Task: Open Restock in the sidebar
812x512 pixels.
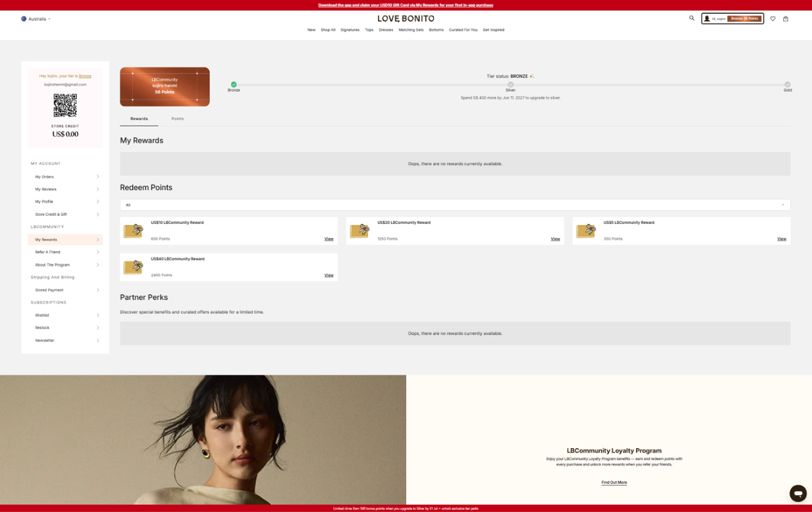Action: [x=65, y=328]
